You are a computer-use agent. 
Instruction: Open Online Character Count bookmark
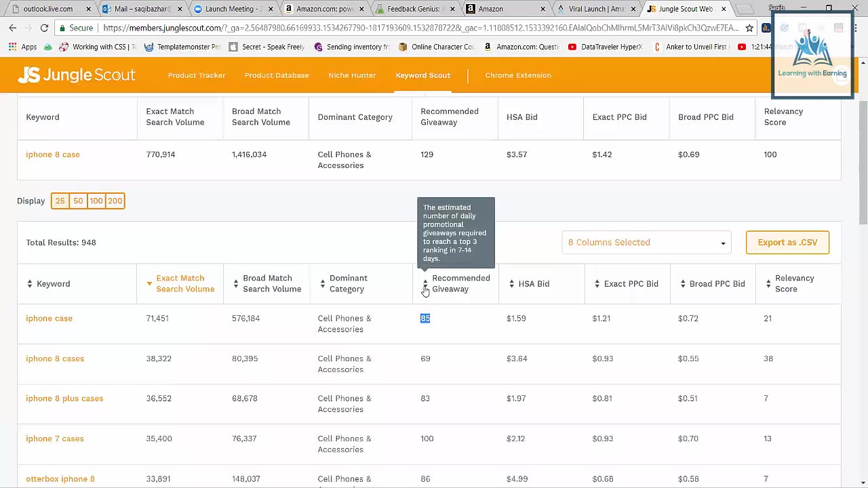437,47
